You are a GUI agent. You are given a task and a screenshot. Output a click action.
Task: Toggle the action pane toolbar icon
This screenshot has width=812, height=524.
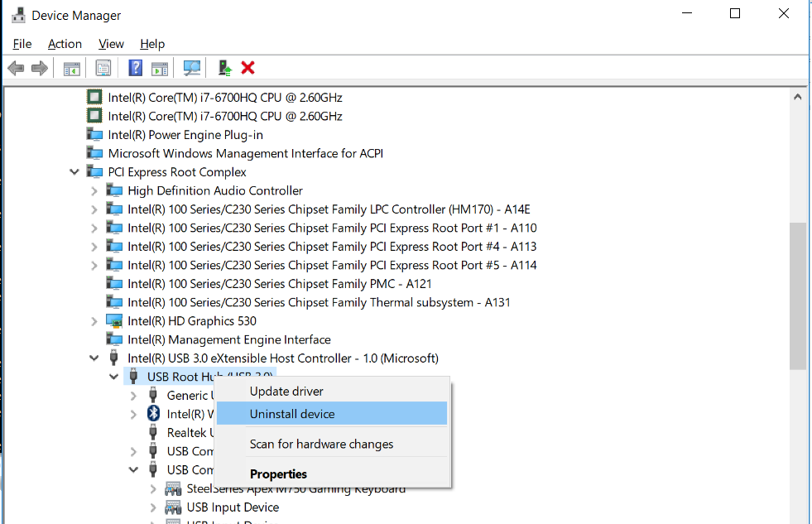coord(160,69)
